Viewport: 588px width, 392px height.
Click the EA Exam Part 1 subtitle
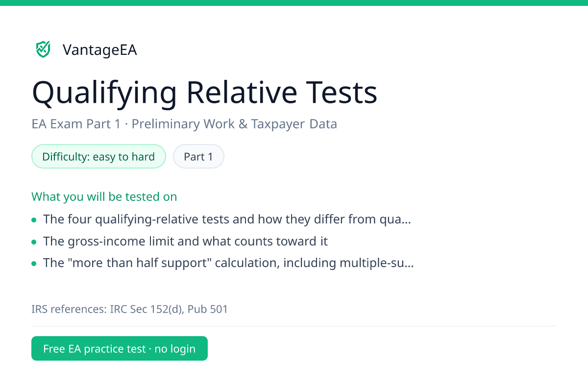(184, 124)
